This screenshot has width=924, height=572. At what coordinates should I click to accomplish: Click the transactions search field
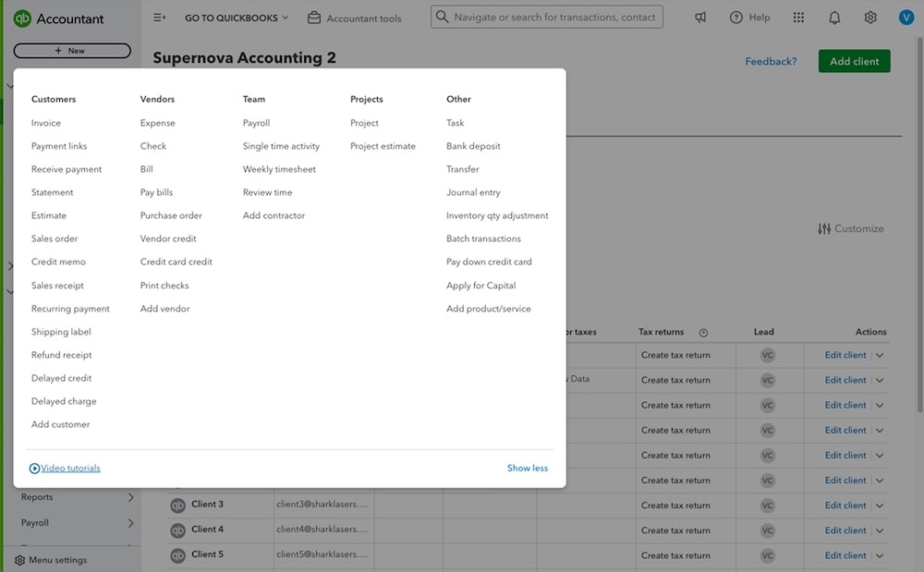coord(546,16)
